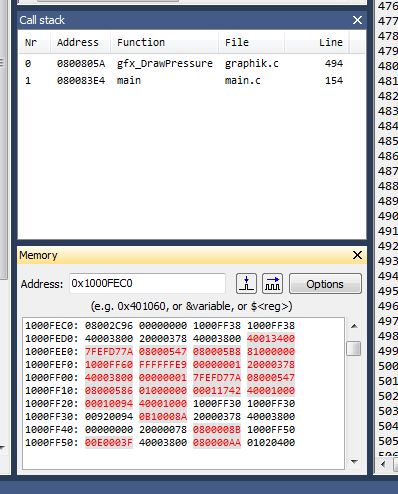
Task: Click memory value 01000000
Action: pyautogui.click(x=163, y=390)
